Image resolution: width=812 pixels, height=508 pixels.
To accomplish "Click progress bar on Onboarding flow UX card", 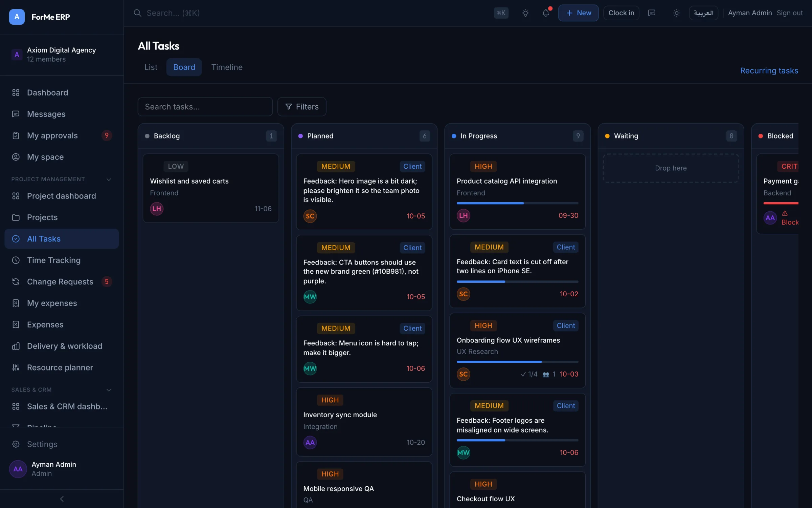I will [x=517, y=362].
